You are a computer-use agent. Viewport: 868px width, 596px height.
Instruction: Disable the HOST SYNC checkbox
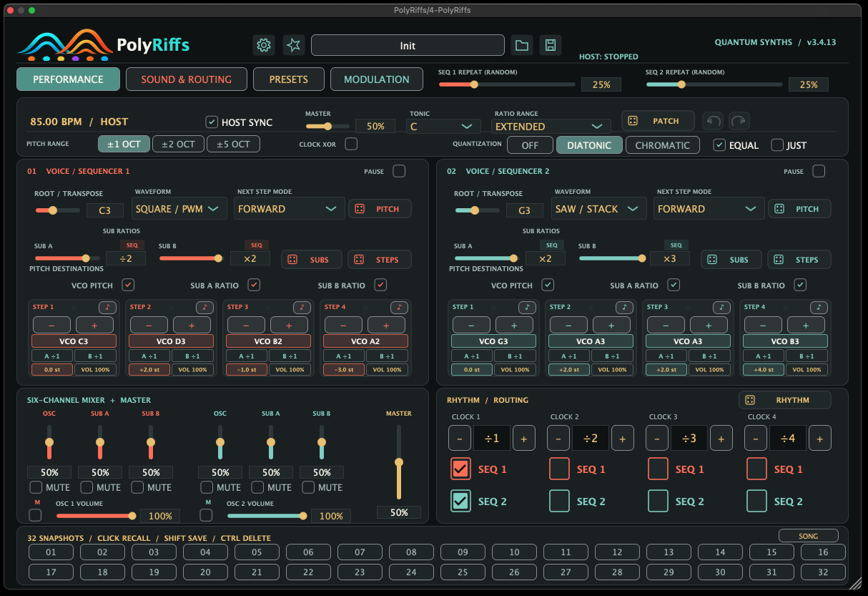(x=212, y=122)
